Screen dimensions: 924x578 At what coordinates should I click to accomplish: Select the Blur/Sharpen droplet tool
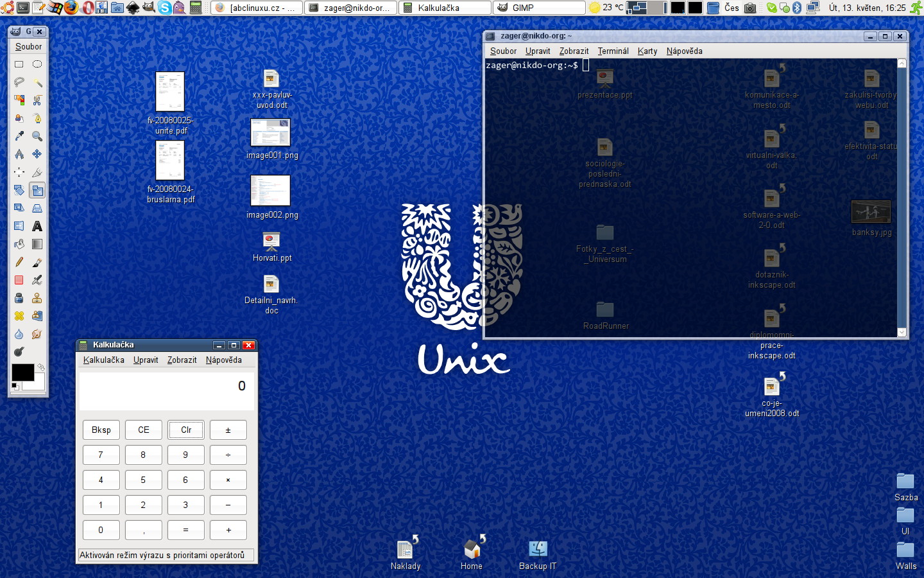(x=19, y=334)
